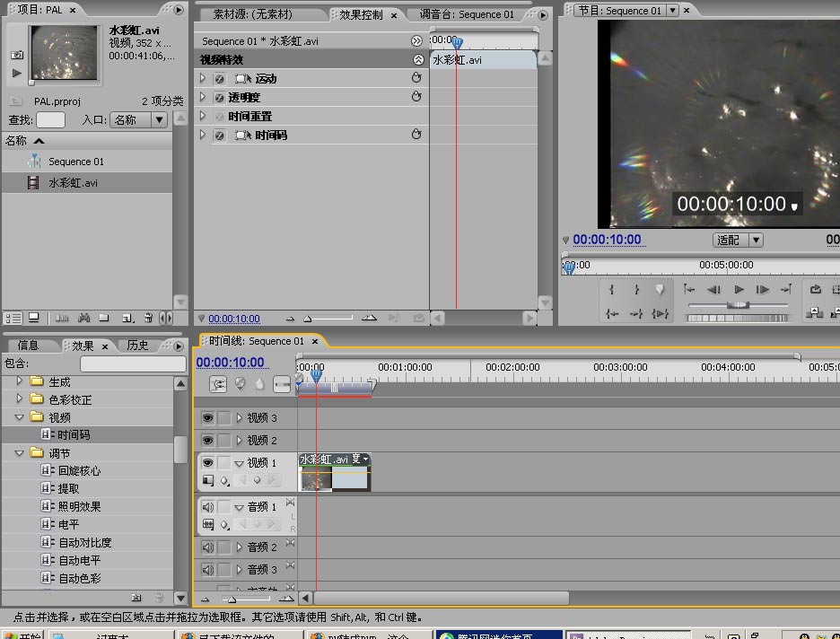Viewport: 840px width, 639px height.
Task: Click the New Item icon in project panel
Action: (127, 319)
